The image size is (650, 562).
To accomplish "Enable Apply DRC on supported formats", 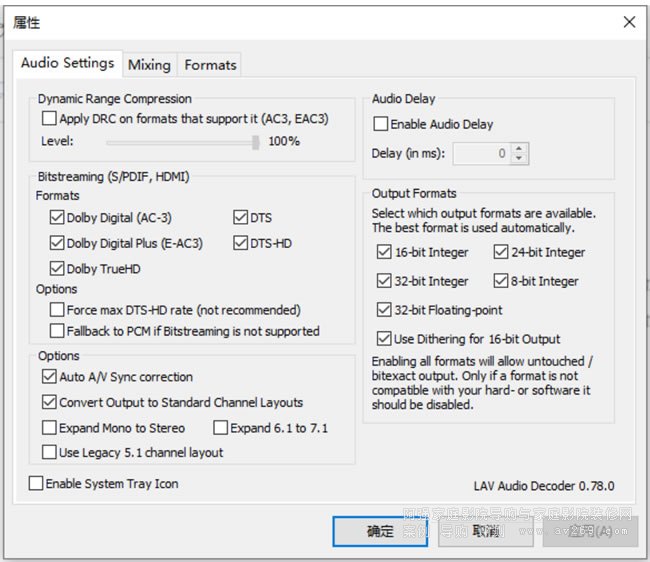I will coord(50,119).
